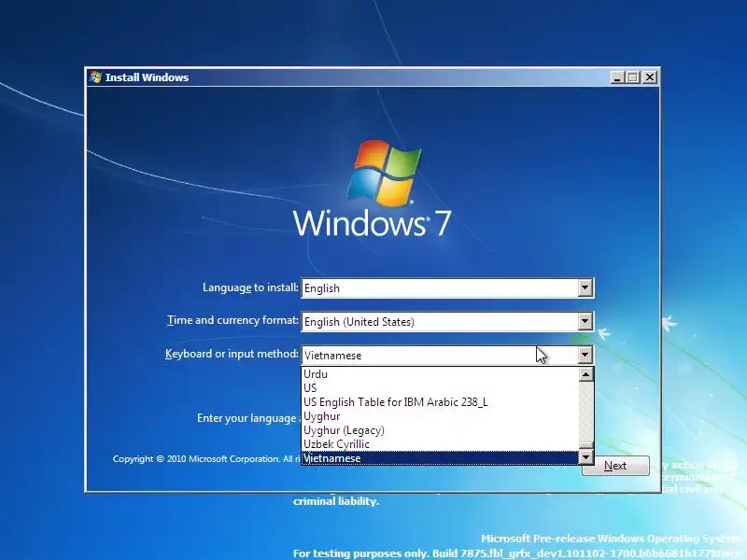The width and height of the screenshot is (747, 560).
Task: Pick Uyghur keyboard option
Action: (440, 416)
